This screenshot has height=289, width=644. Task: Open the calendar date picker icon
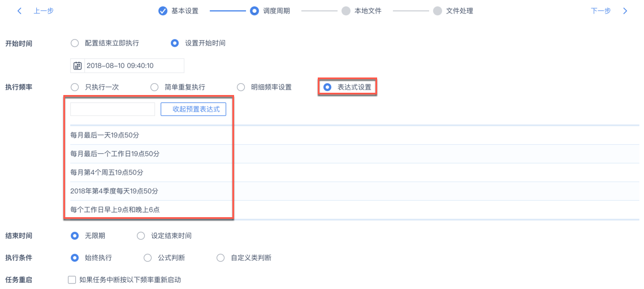[x=77, y=66]
